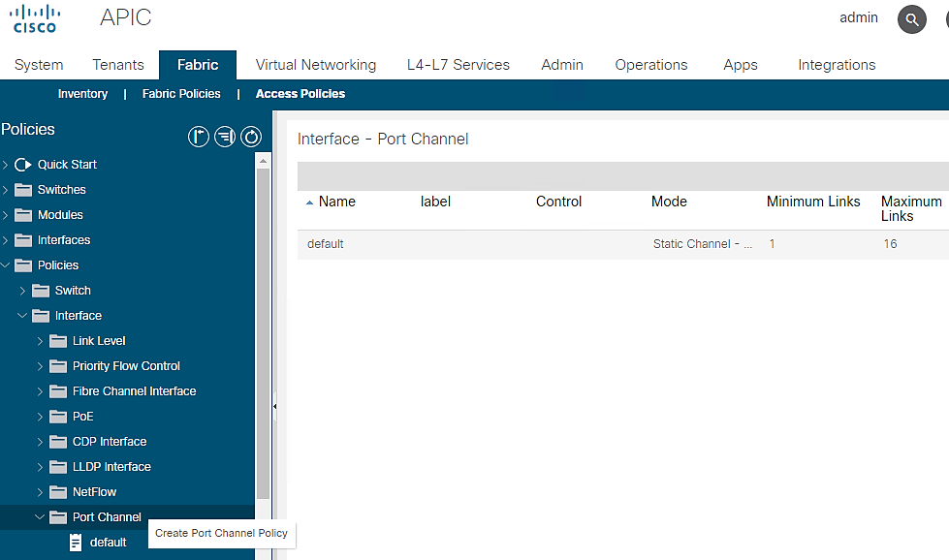Click the Switches folder icon

pyautogui.click(x=23, y=190)
